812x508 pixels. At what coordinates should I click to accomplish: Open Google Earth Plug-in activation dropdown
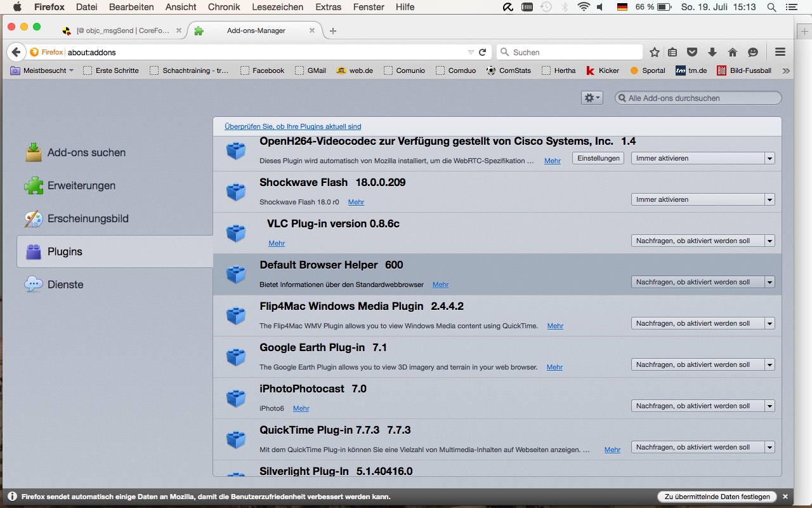coord(703,364)
